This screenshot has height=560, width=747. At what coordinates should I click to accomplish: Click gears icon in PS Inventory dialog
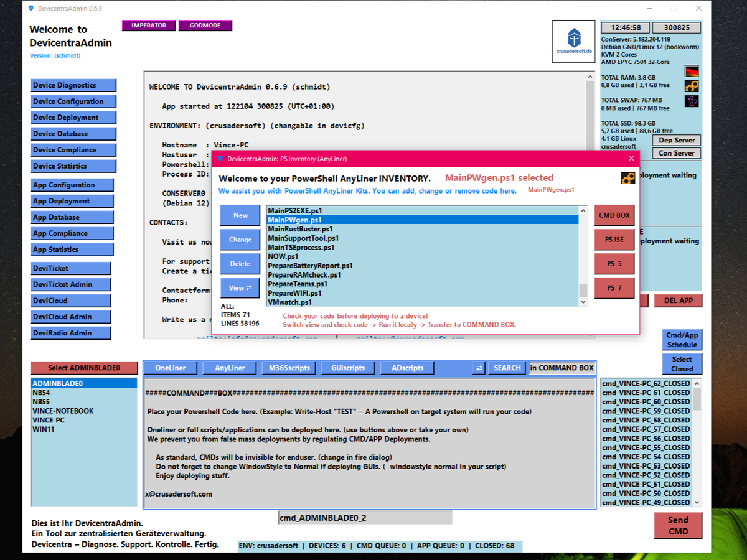coord(627,179)
